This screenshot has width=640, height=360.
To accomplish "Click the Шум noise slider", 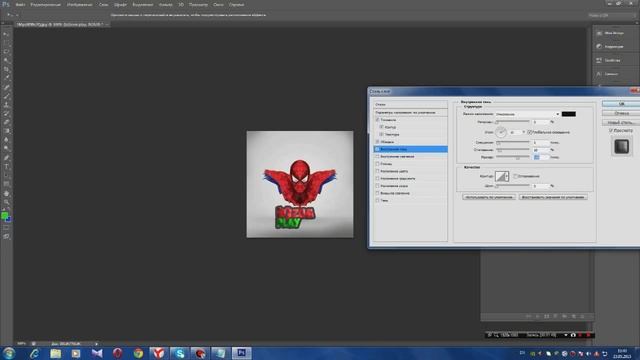I will click(x=513, y=186).
